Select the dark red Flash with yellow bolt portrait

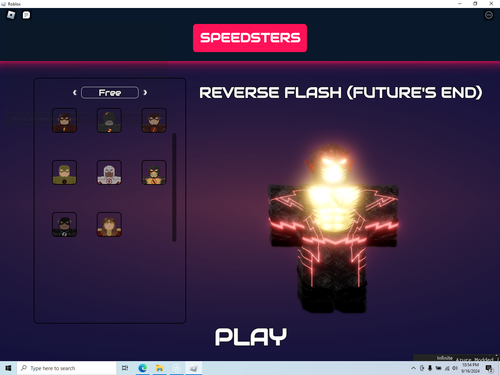(64, 120)
